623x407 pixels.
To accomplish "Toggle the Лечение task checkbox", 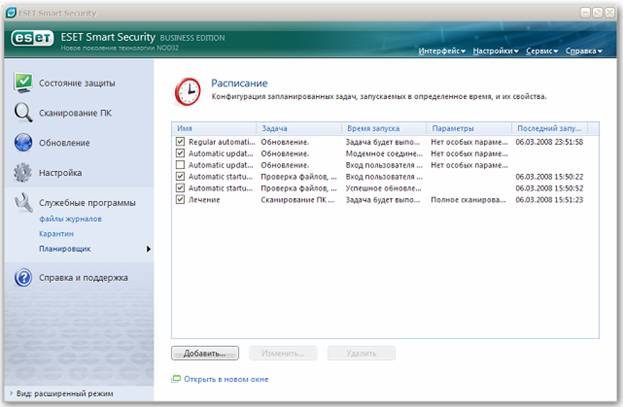I will [x=179, y=200].
